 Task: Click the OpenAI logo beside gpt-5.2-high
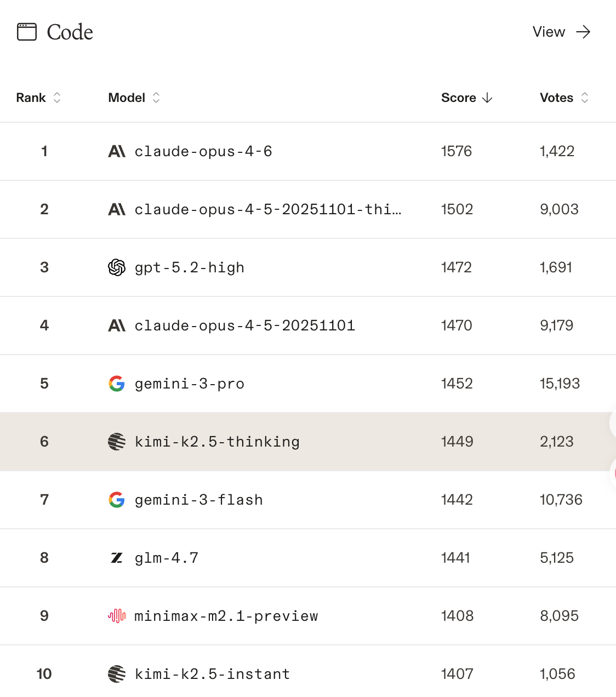pos(117,267)
